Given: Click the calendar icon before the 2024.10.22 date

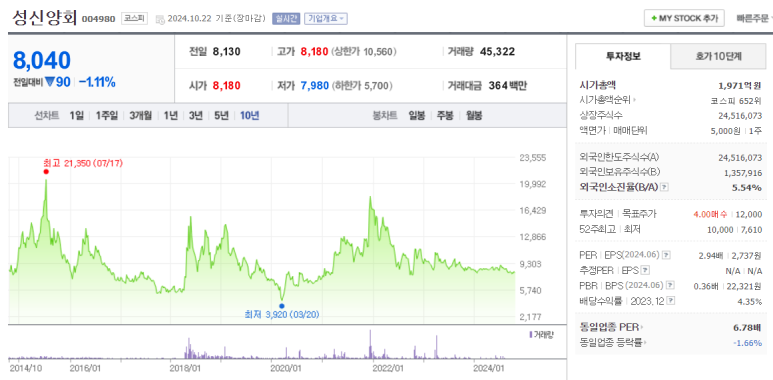Looking at the screenshot, I should [x=160, y=19].
